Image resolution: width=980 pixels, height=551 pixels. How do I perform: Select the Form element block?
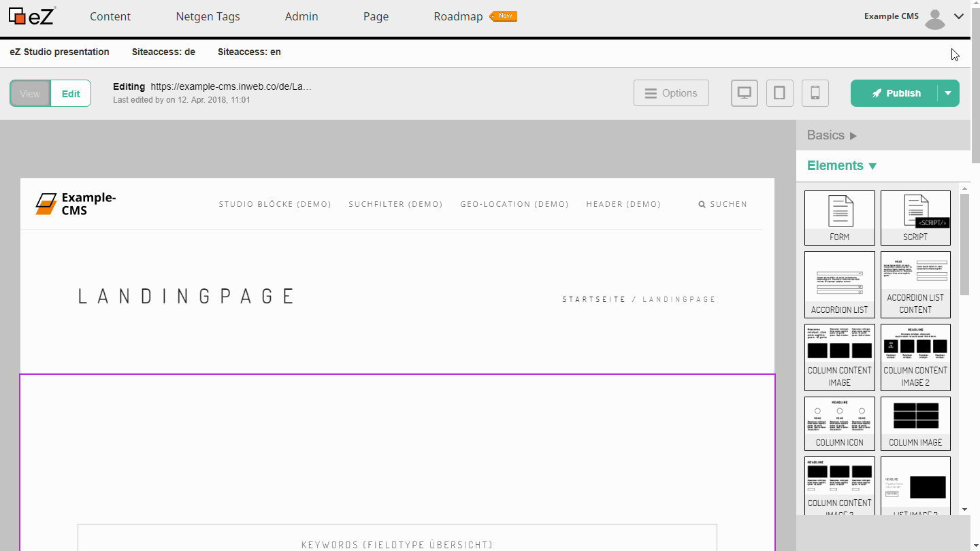[x=840, y=218]
